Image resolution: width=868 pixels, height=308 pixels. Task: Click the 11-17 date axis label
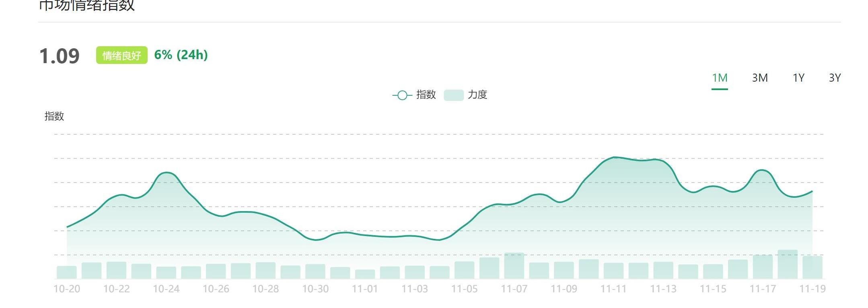[763, 289]
